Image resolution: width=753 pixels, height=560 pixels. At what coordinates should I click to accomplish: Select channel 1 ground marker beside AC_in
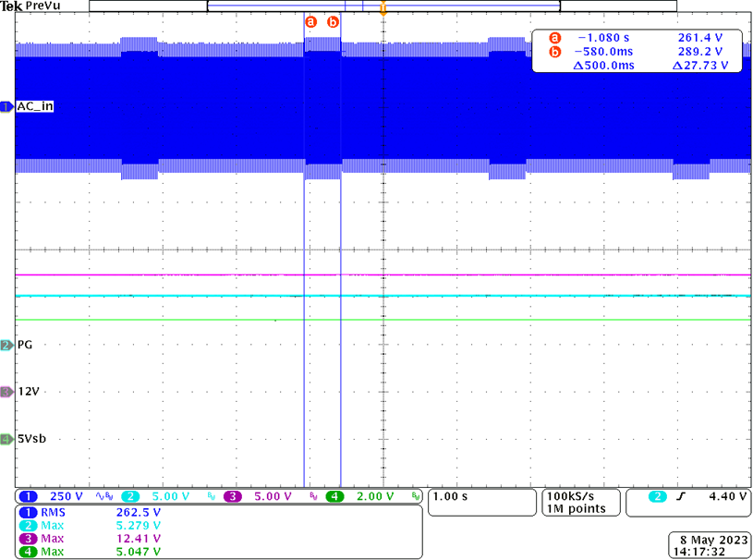coord(6,106)
